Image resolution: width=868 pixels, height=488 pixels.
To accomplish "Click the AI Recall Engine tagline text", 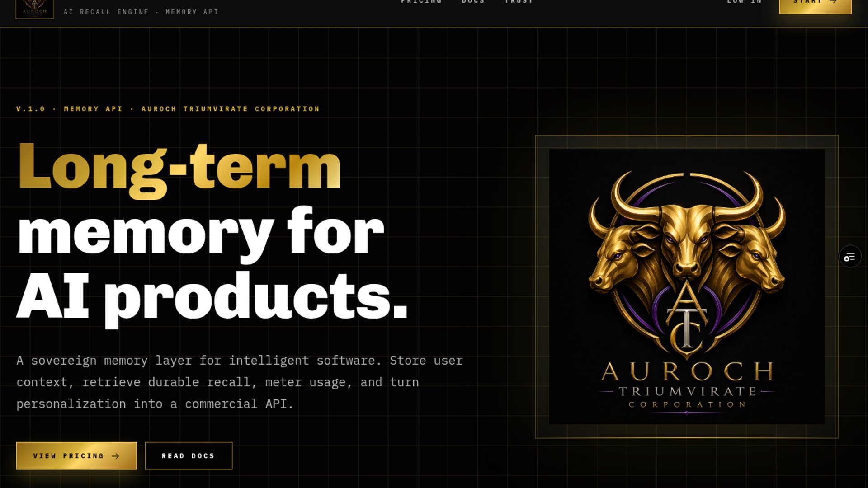I will pos(141,12).
